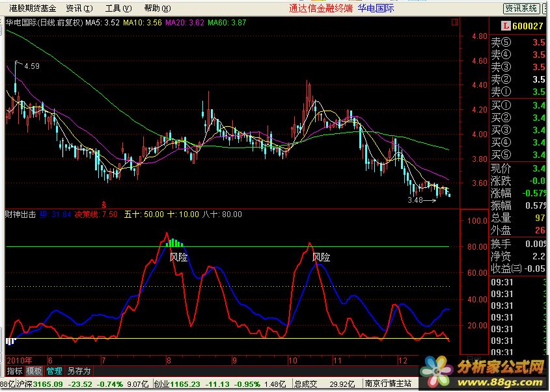Open the 管理 tab
The width and height of the screenshot is (550, 392).
point(55,371)
